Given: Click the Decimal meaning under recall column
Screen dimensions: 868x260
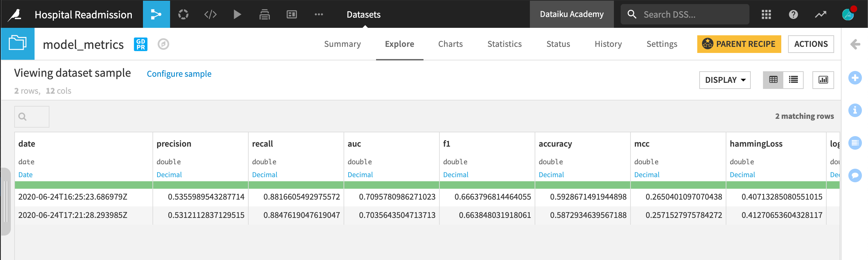Looking at the screenshot, I should [265, 175].
